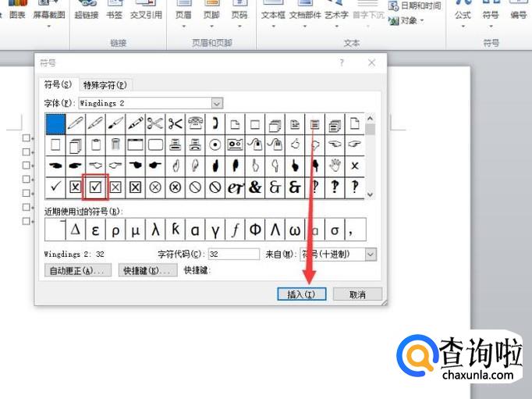Click Bookmark ribbon icon
Screen dimensions: 532x399
[115, 10]
